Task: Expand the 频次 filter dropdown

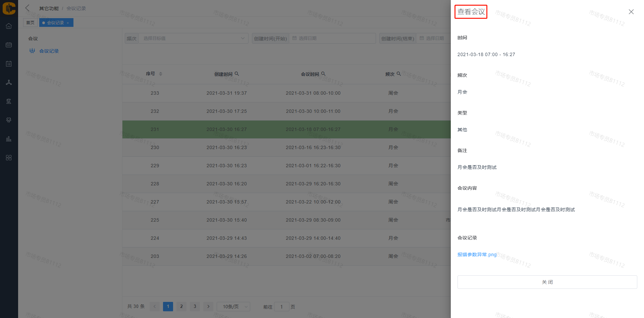Action: coord(193,38)
